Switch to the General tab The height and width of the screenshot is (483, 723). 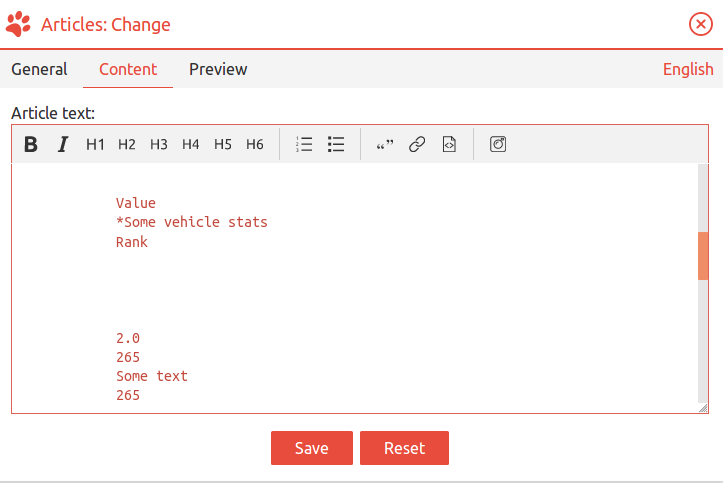click(39, 69)
